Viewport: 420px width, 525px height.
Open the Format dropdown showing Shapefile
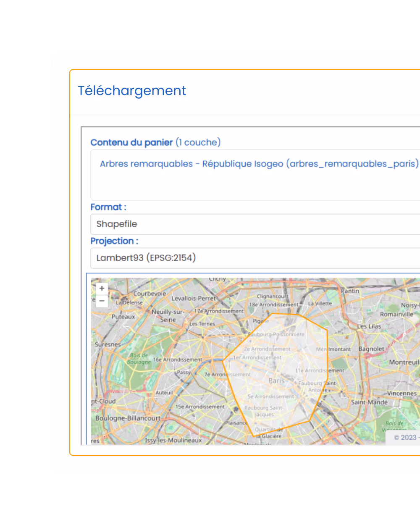click(252, 224)
